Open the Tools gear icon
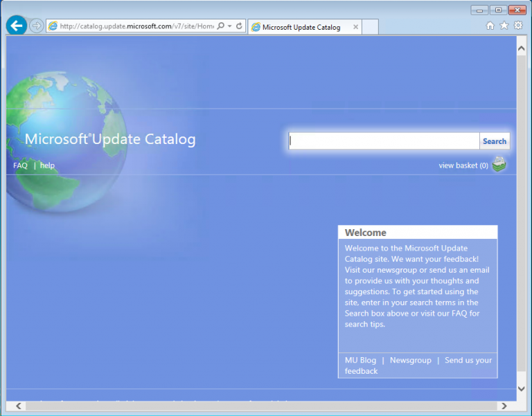 518,26
